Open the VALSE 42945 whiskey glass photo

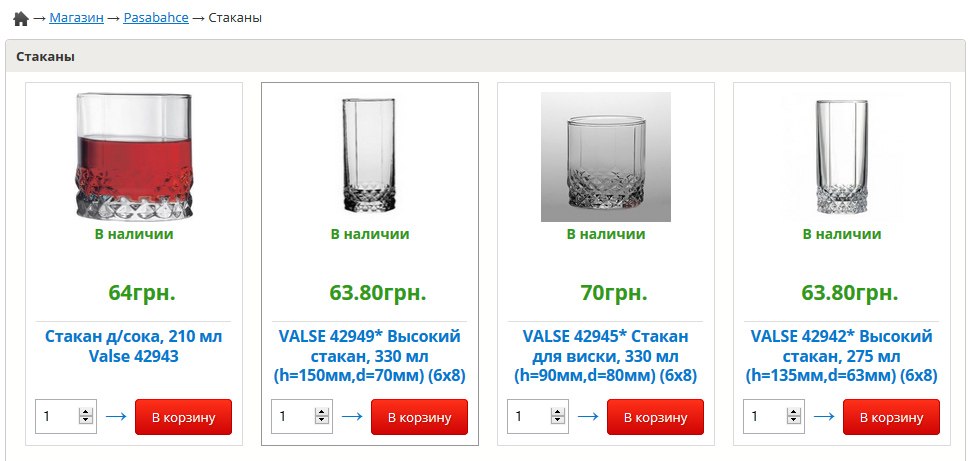[x=605, y=157]
